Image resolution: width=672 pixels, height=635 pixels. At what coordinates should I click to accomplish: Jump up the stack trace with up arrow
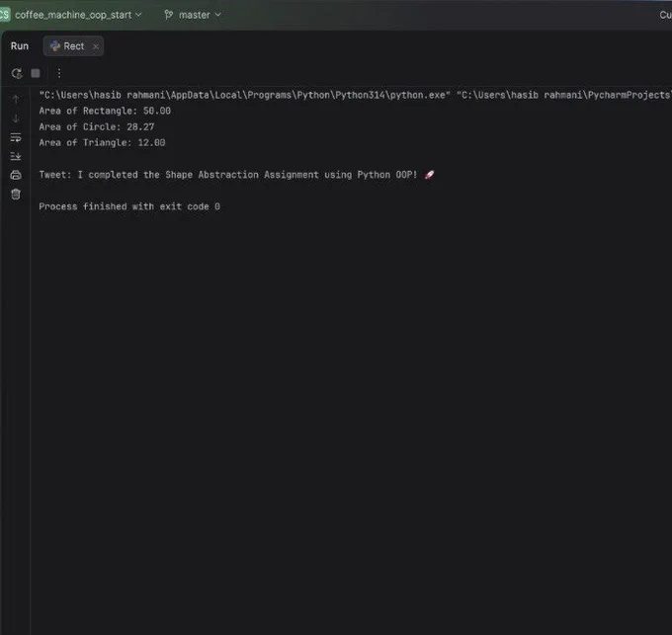(x=16, y=100)
